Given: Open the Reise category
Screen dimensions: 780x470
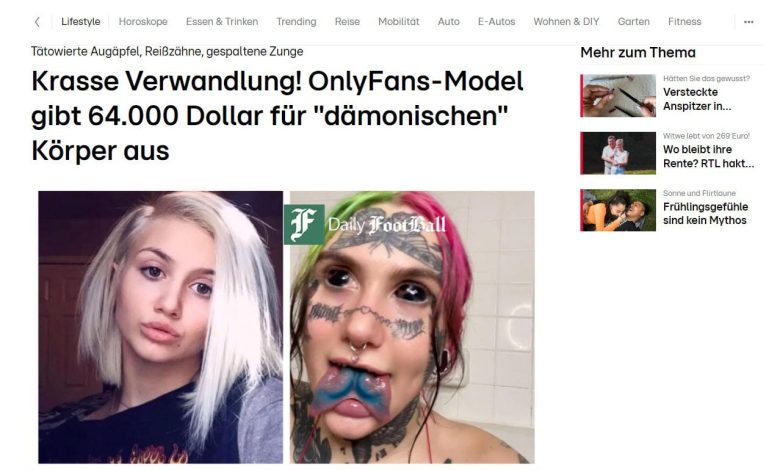Looking at the screenshot, I should pyautogui.click(x=347, y=22).
